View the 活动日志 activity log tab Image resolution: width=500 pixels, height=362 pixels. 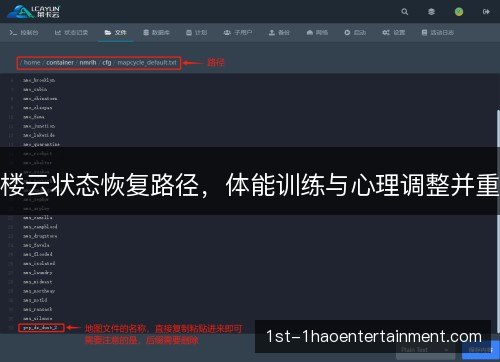[x=438, y=32]
